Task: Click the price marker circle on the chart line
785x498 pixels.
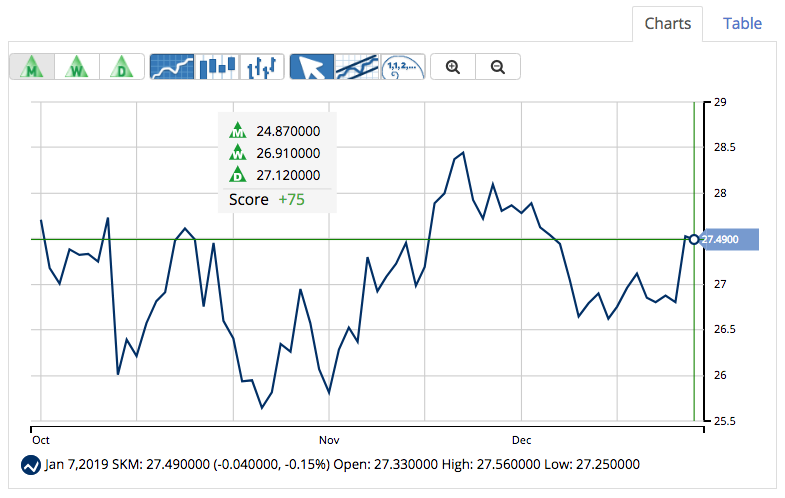Action: (693, 239)
